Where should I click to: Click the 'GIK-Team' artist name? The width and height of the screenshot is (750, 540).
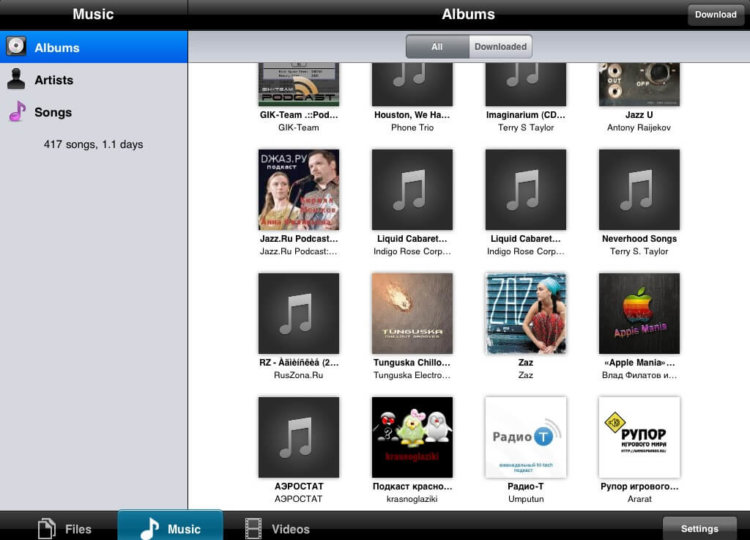(298, 128)
